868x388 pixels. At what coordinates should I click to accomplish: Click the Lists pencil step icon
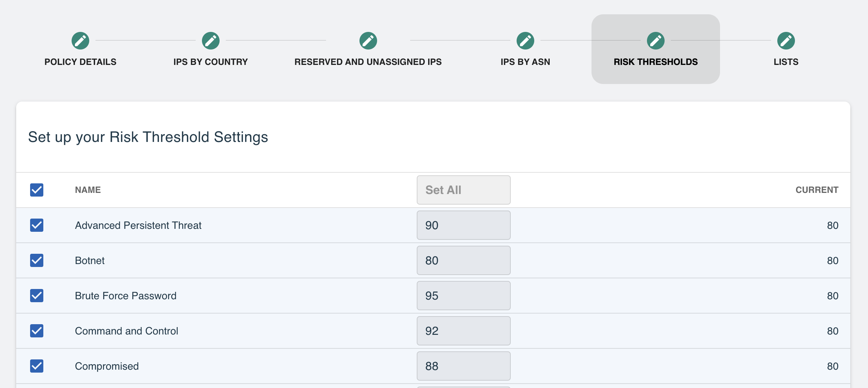[x=786, y=41]
